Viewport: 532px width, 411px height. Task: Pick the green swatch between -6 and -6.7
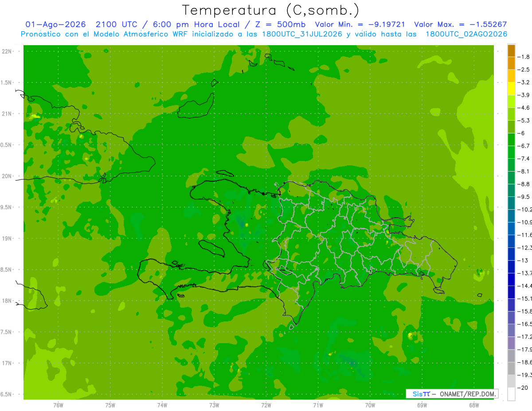point(511,140)
